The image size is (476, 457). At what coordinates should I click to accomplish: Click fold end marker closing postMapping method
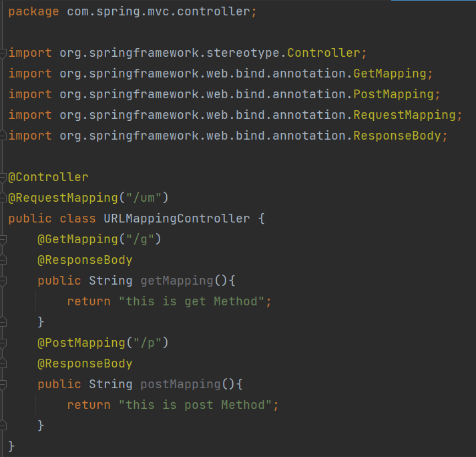3,426
